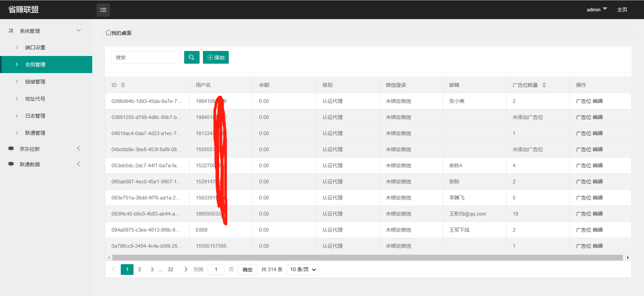Click the 确定 pagination button
644x296 pixels.
[248, 270]
